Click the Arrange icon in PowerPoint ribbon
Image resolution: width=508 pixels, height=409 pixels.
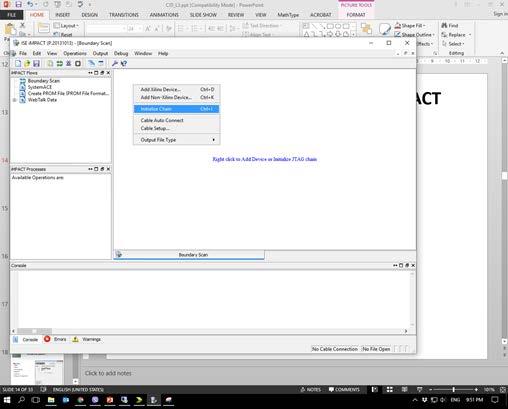coord(367,29)
